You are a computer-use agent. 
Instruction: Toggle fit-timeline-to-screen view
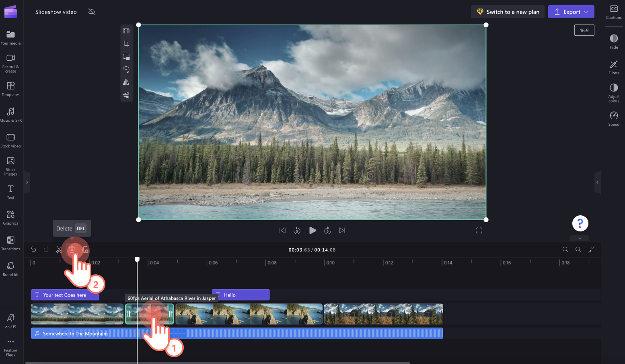[591, 249]
